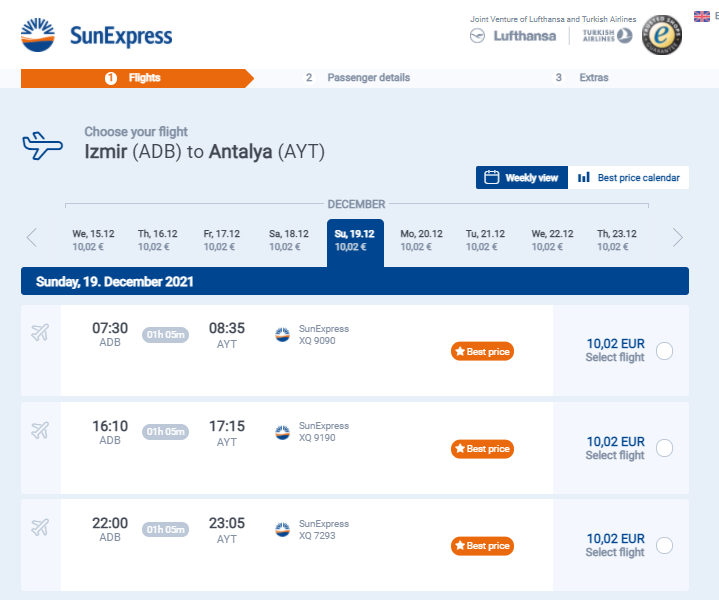Pick the We, 22.12 date tab
The width and height of the screenshot is (719, 600).
(x=553, y=240)
